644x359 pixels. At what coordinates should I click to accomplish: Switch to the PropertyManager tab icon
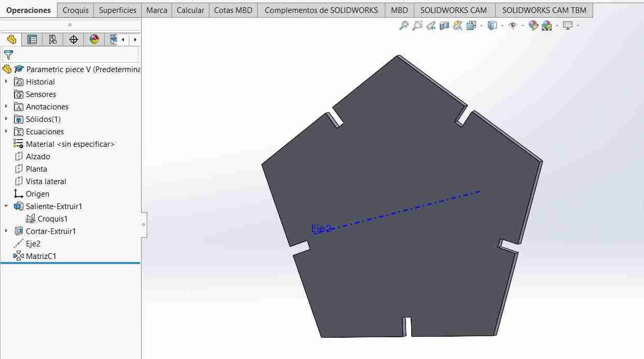click(32, 39)
